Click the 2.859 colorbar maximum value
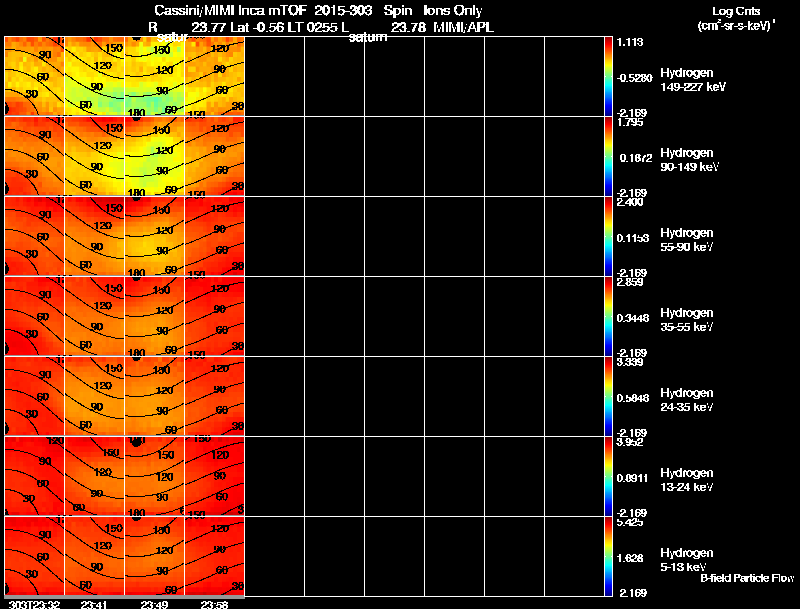This screenshot has height=609, width=800. point(630,282)
